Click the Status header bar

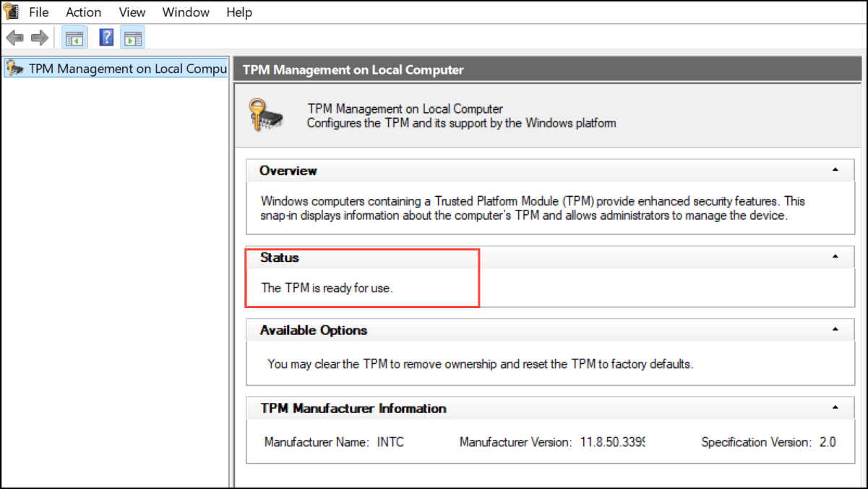(x=550, y=258)
